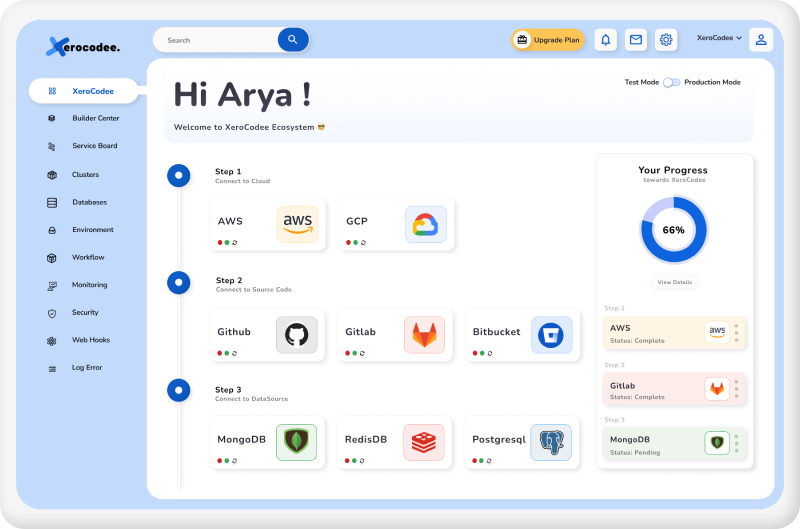Open three-dot menu on AWS progress card
The width and height of the screenshot is (800, 529).
click(736, 333)
